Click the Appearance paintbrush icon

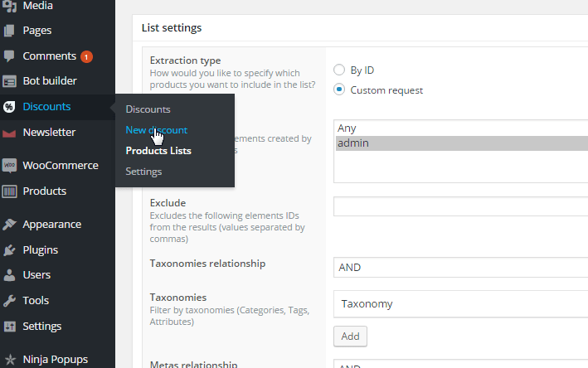(9, 225)
